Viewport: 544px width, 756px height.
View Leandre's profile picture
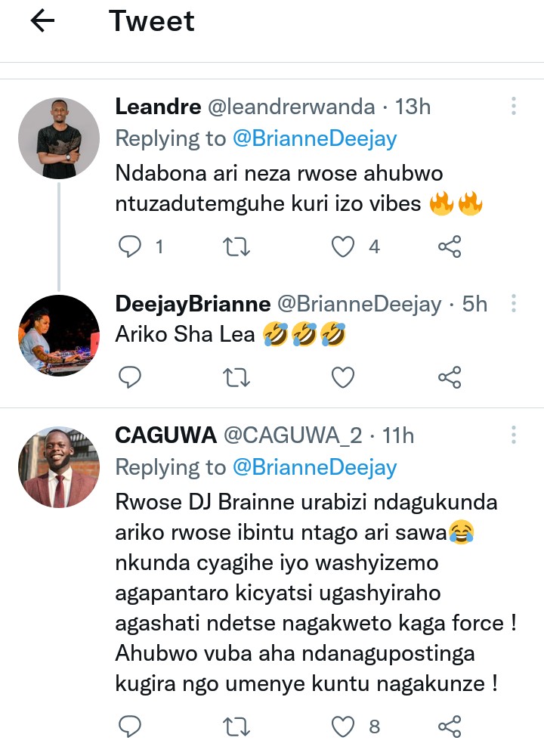tap(59, 138)
